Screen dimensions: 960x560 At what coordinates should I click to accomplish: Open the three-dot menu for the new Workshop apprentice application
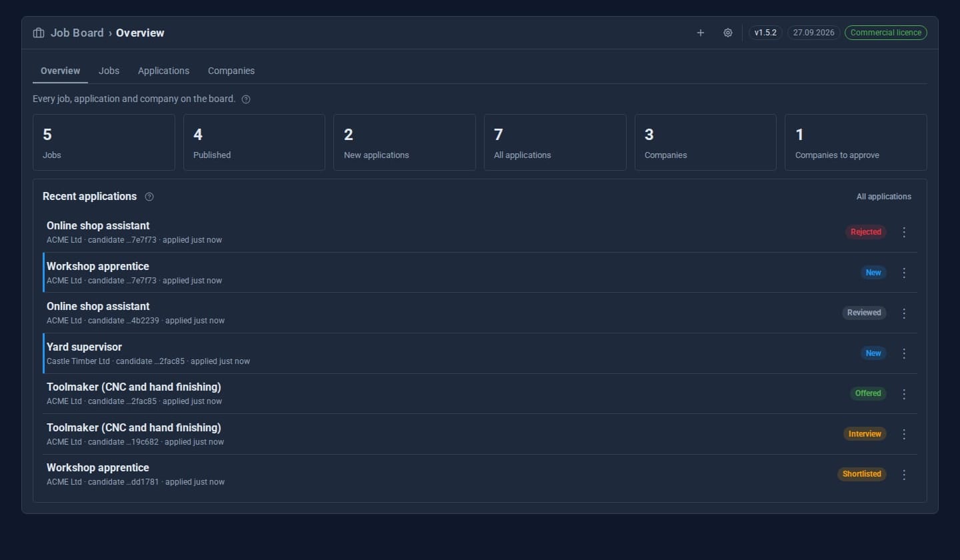coord(904,273)
